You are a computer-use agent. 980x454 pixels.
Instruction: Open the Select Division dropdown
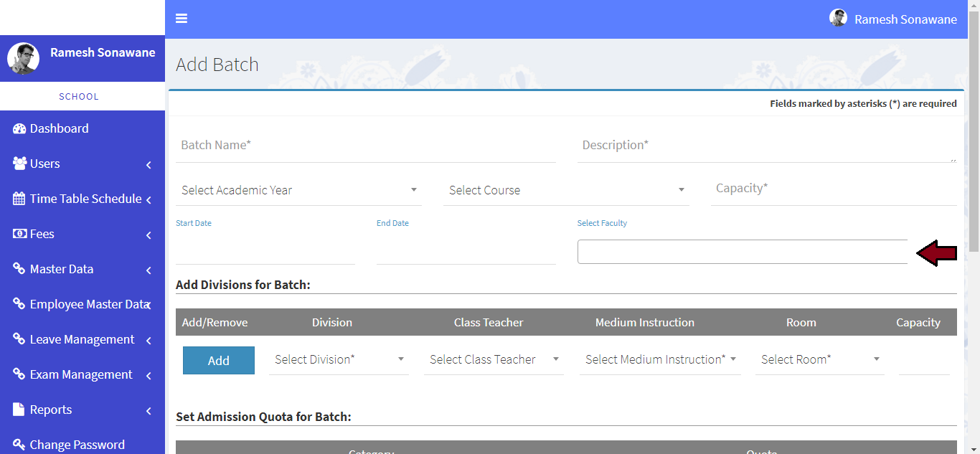coord(339,359)
